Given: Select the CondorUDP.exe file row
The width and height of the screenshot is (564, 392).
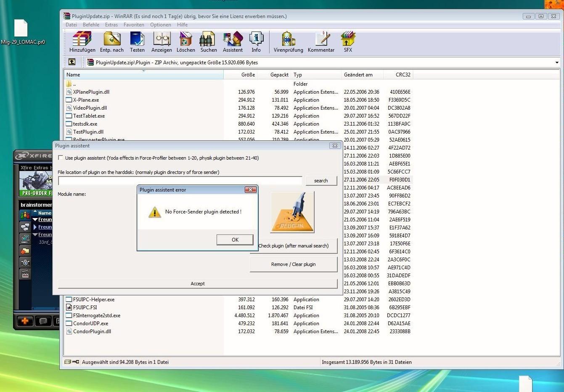Looking at the screenshot, I should (238, 324).
